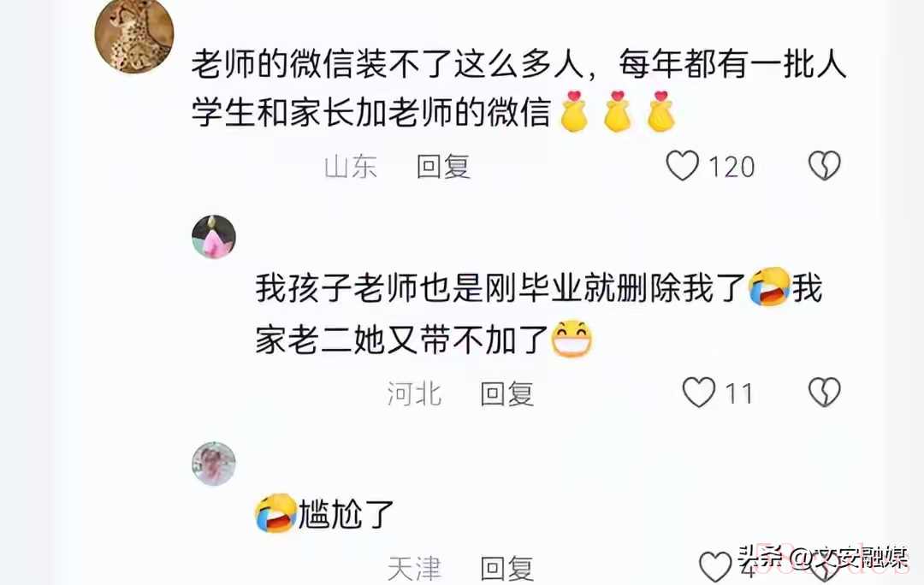Select the comment text about 老师的微信装不了这么多人
The image size is (924, 585).
point(518,88)
